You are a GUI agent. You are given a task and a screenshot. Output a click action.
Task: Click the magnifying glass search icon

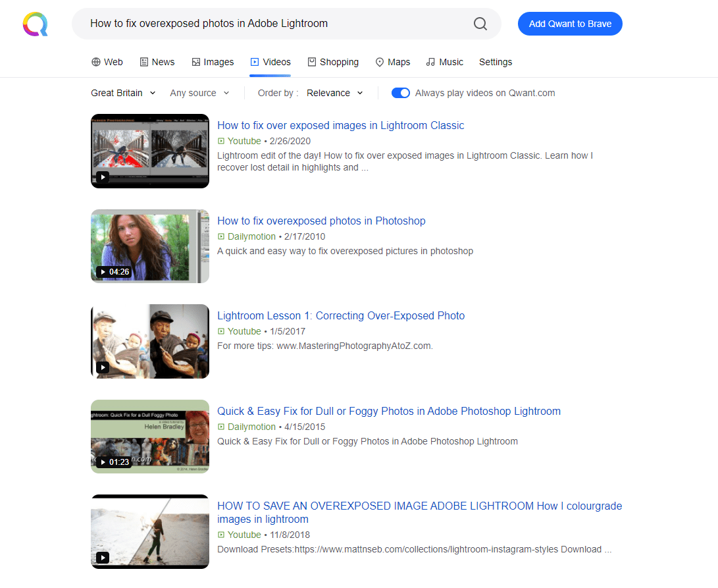pos(480,24)
